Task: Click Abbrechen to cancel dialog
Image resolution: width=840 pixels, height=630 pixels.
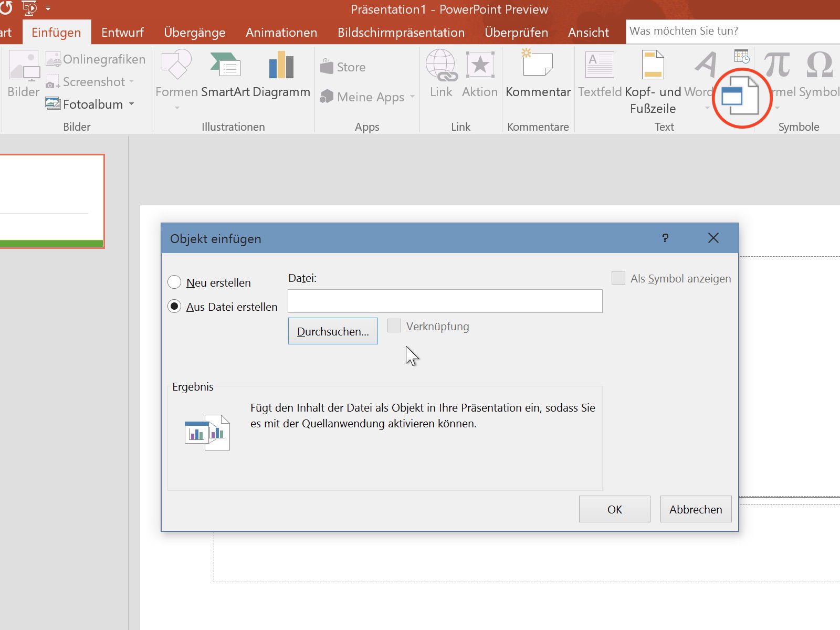Action: coord(696,509)
